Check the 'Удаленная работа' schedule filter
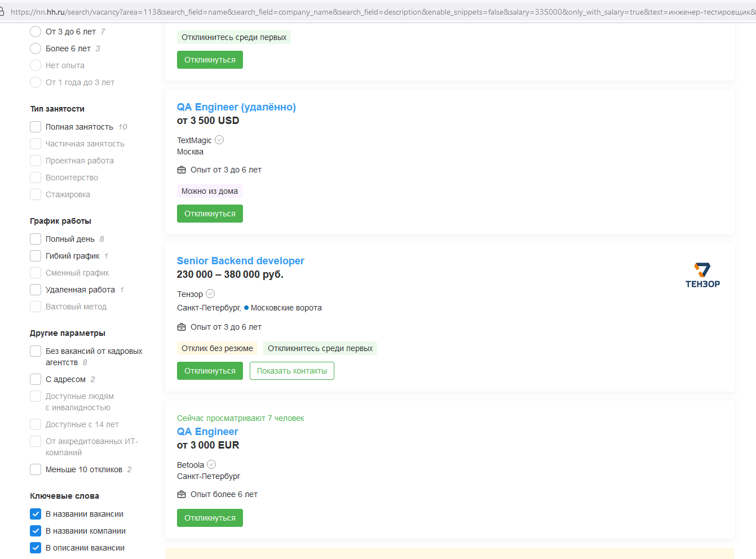The width and height of the screenshot is (756, 559). click(36, 290)
